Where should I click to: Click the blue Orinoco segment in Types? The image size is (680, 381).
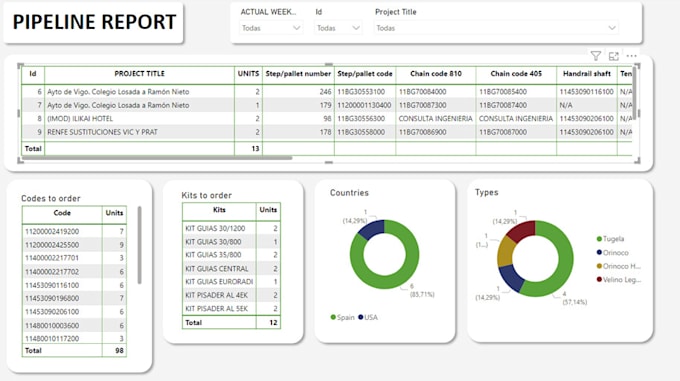tap(512, 278)
